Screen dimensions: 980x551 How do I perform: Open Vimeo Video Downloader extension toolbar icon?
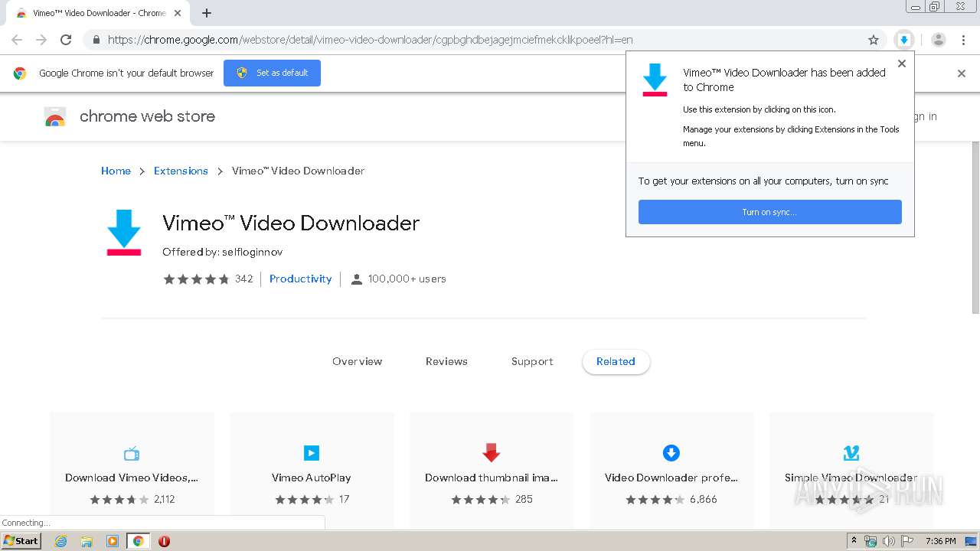(904, 40)
